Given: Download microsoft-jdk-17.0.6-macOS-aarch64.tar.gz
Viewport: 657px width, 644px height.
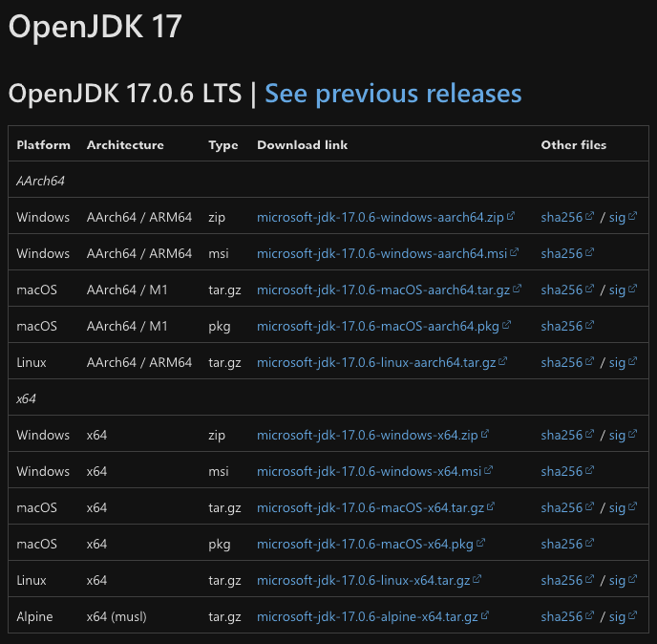Looking at the screenshot, I should [389, 290].
